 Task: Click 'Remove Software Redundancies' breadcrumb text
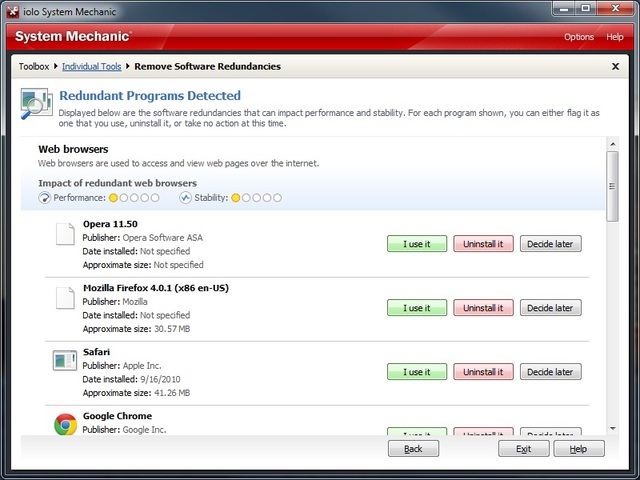click(x=207, y=67)
